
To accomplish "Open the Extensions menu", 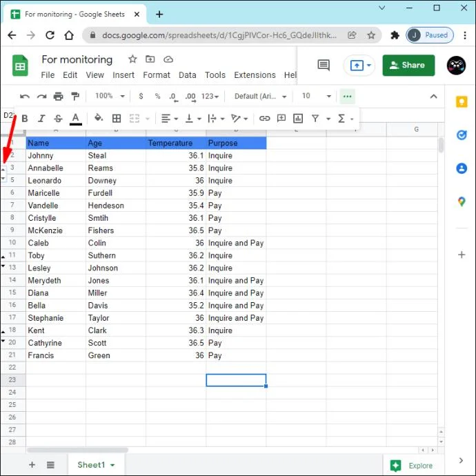I will [x=255, y=75].
